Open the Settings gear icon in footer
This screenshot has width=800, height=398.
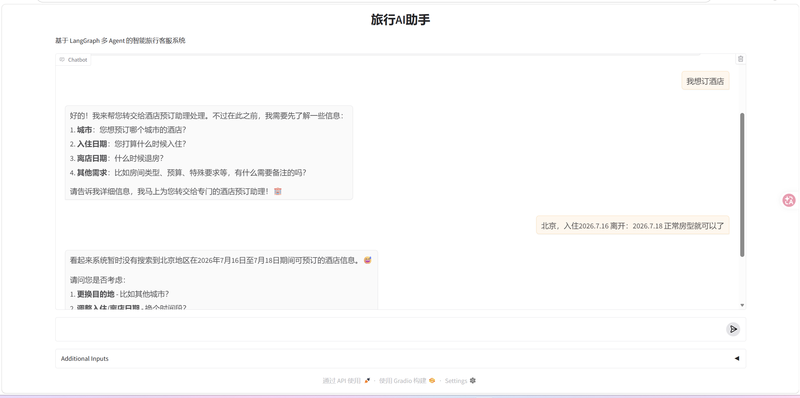(x=472, y=381)
